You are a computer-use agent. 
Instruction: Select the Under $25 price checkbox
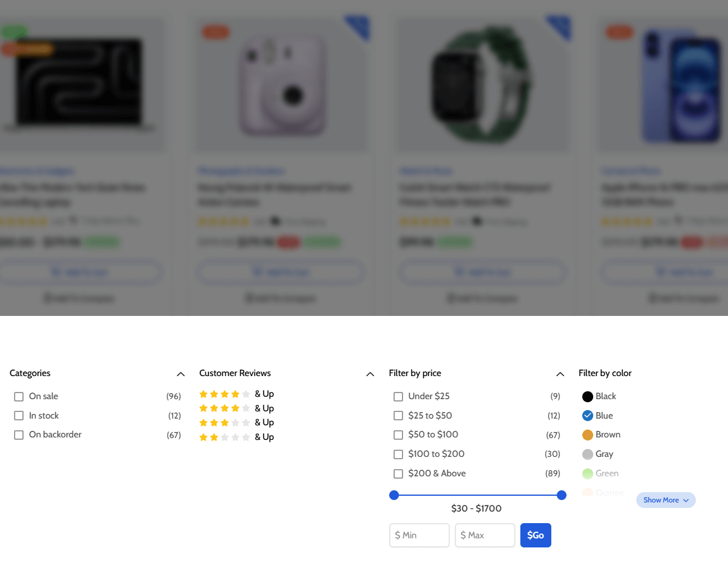click(398, 397)
